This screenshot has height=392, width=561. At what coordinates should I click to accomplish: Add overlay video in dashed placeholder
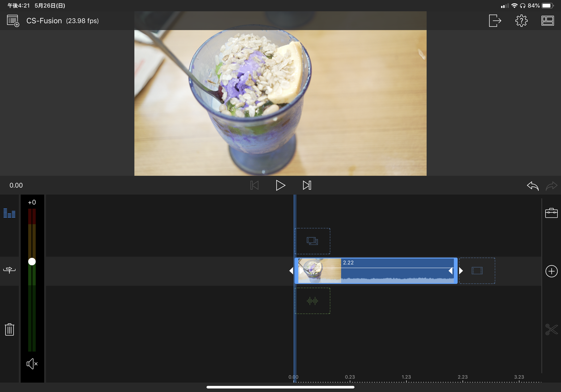point(312,241)
